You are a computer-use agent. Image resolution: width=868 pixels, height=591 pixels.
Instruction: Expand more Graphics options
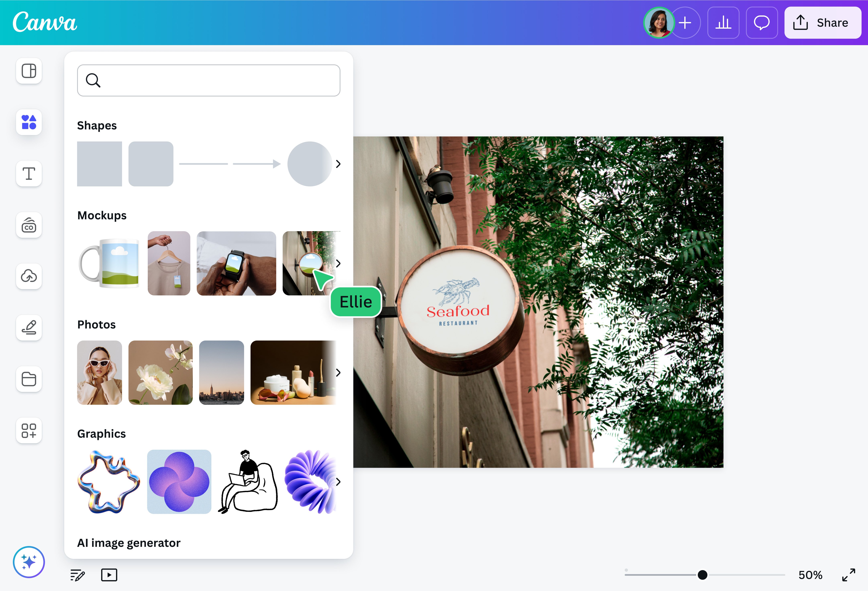coord(338,482)
